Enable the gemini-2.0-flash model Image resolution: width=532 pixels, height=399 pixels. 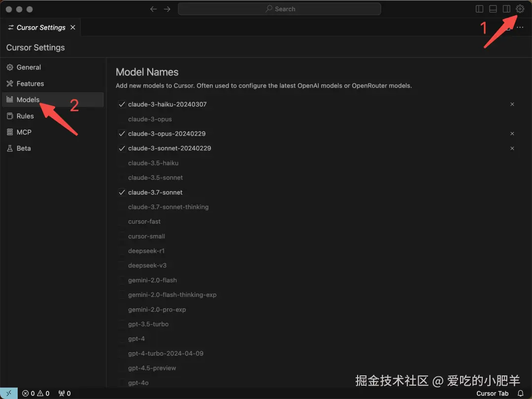tap(122, 280)
